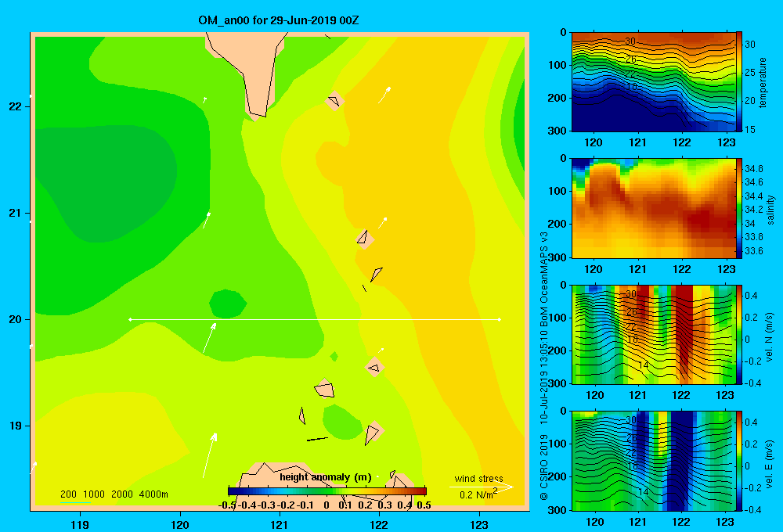Click latitude label 19 on the main map axis
This screenshot has height=532, width=783.
pyautogui.click(x=16, y=426)
